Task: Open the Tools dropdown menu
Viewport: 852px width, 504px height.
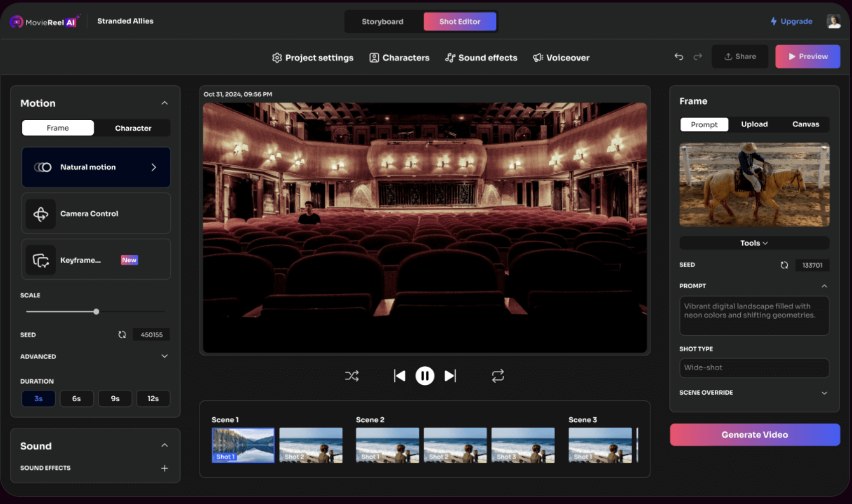Action: pyautogui.click(x=754, y=243)
